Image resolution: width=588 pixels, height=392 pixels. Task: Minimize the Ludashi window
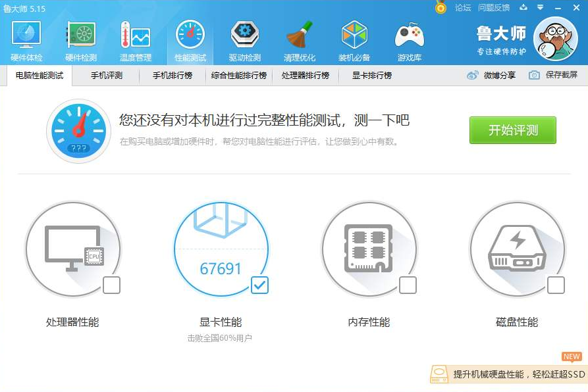pyautogui.click(x=558, y=8)
